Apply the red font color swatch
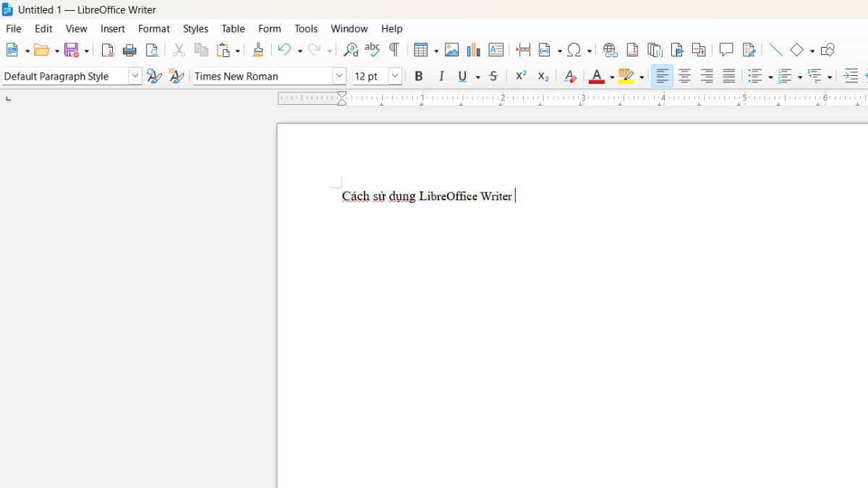The image size is (868, 488). 597,76
